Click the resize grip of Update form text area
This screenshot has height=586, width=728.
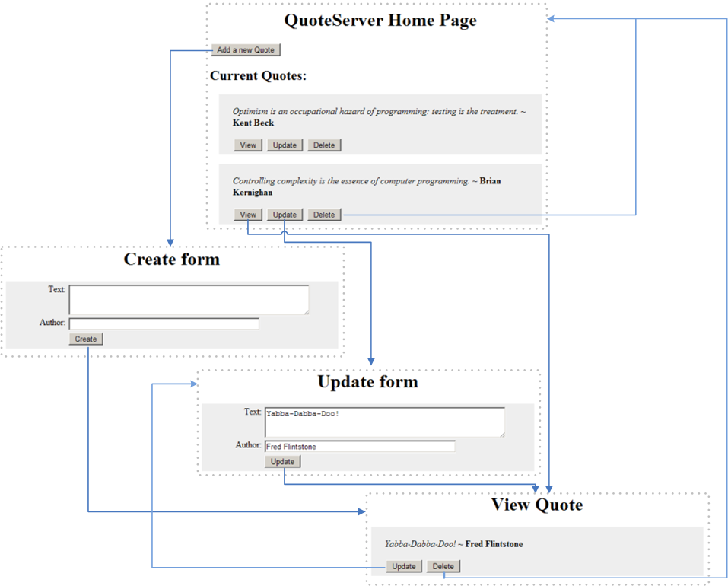pos(502,435)
